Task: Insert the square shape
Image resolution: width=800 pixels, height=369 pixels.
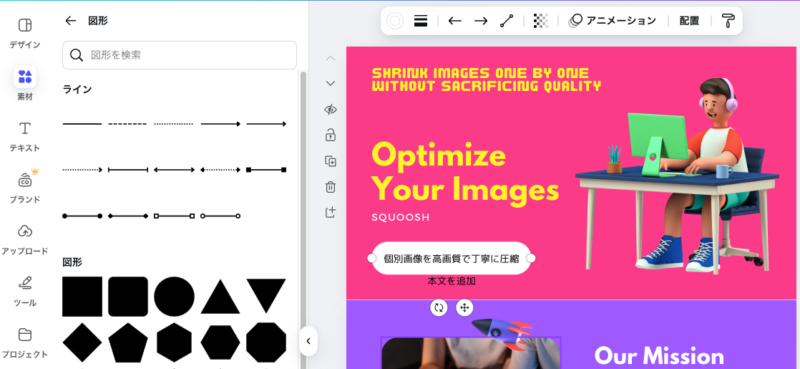Action: (x=82, y=297)
